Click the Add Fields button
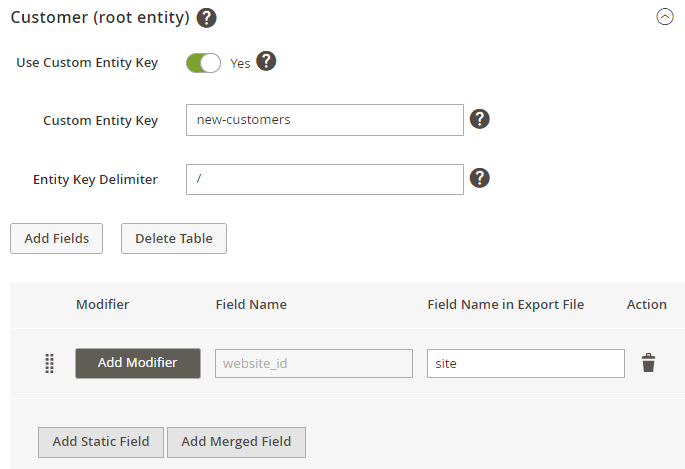Screen dimensions: 685x469 56,238
